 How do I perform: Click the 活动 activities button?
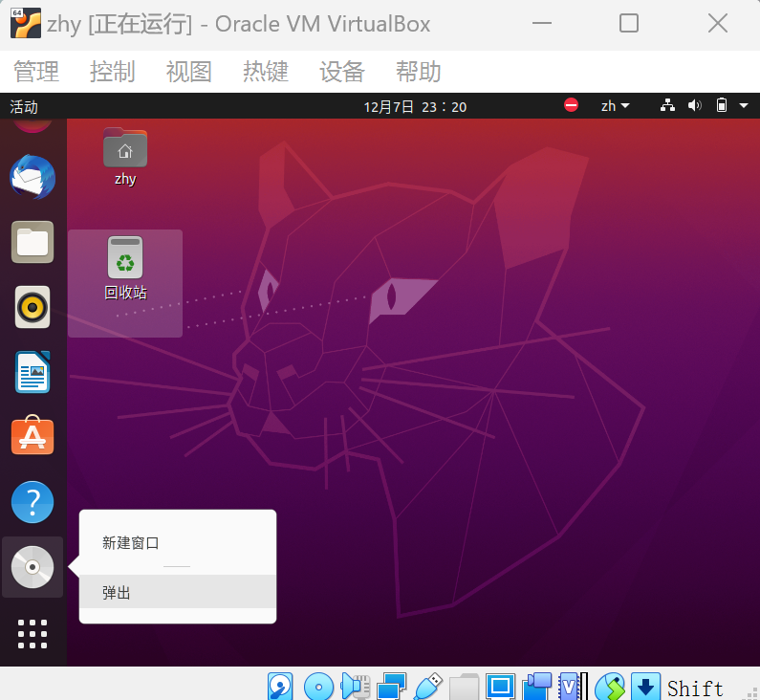(x=24, y=107)
